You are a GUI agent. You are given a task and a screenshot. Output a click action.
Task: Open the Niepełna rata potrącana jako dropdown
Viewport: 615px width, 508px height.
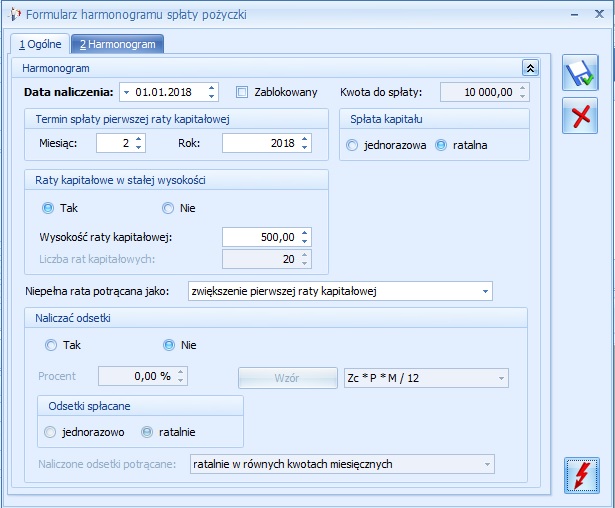pyautogui.click(x=485, y=291)
